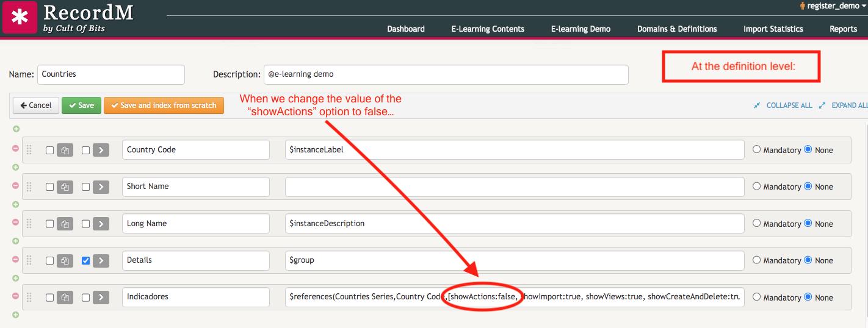
Task: Open the Domains & Definitions menu
Action: pyautogui.click(x=677, y=29)
